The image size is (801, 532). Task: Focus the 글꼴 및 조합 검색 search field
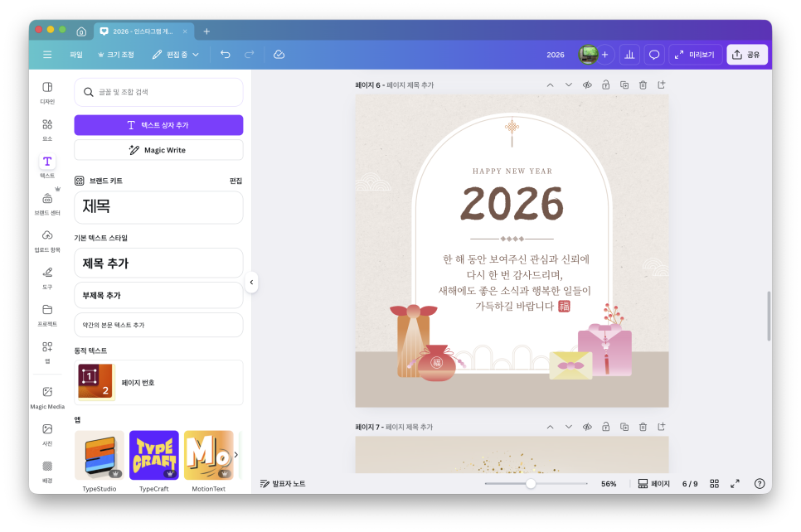point(158,92)
